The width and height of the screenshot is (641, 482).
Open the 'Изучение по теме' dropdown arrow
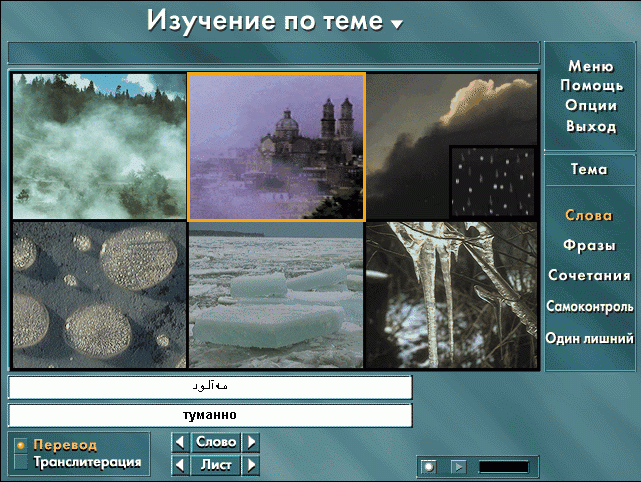397,25
